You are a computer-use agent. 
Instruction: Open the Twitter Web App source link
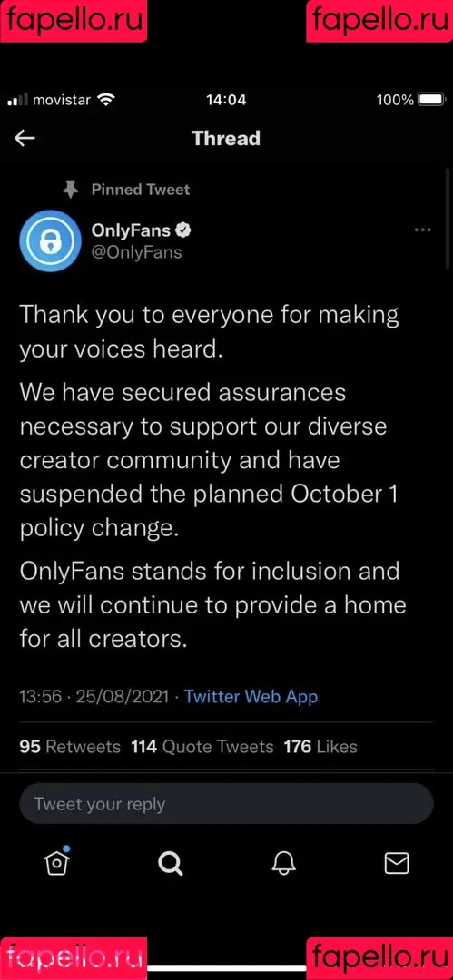click(251, 696)
